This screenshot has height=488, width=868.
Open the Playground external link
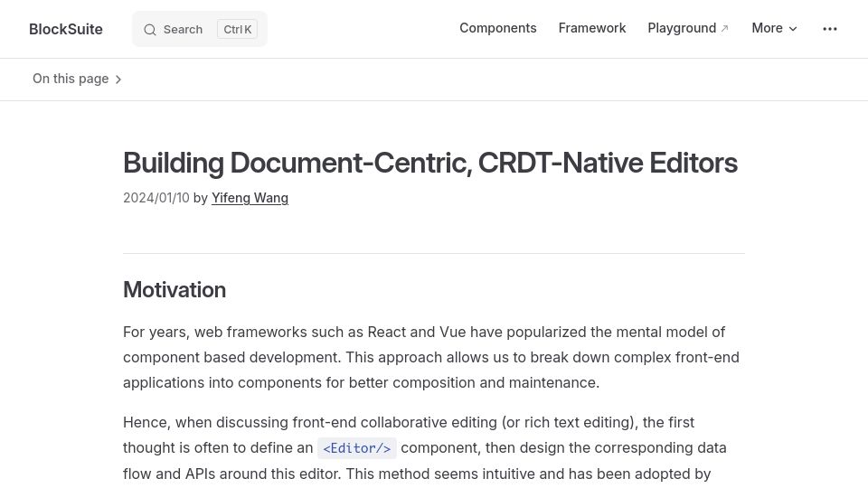688,28
